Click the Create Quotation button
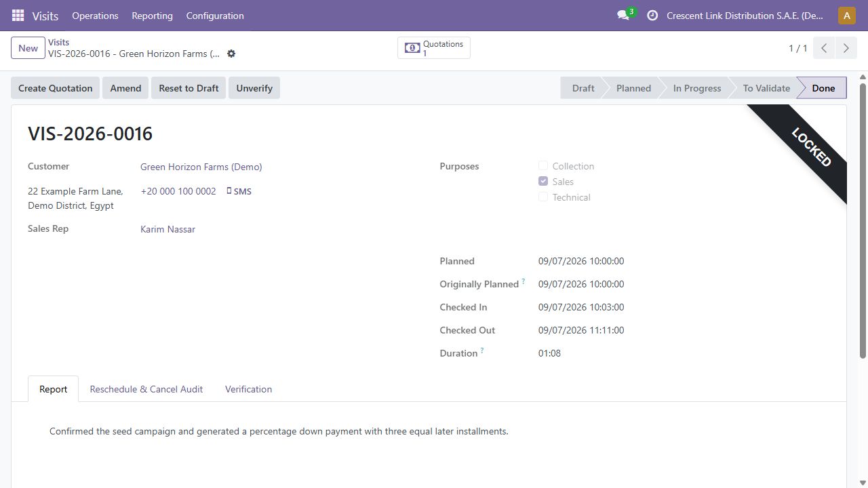 tap(56, 88)
